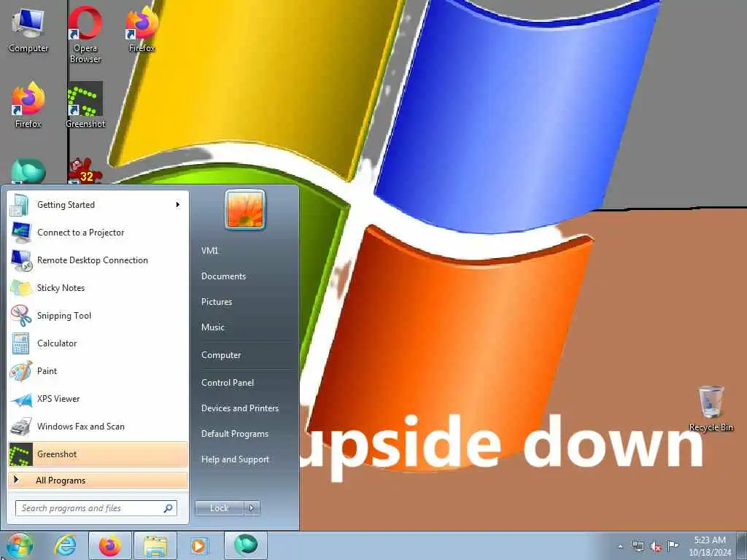Image resolution: width=747 pixels, height=560 pixels.
Task: Click the Getting Started icon in Start menu
Action: click(x=20, y=205)
